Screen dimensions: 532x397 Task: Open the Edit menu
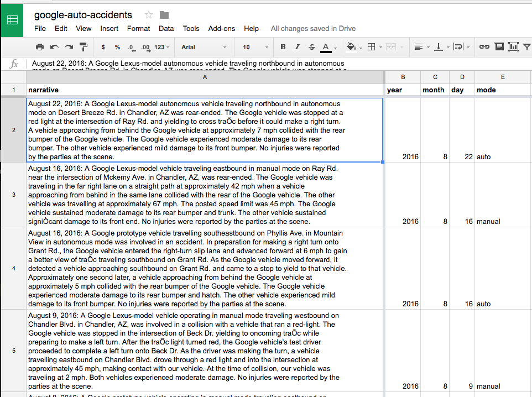(x=61, y=29)
